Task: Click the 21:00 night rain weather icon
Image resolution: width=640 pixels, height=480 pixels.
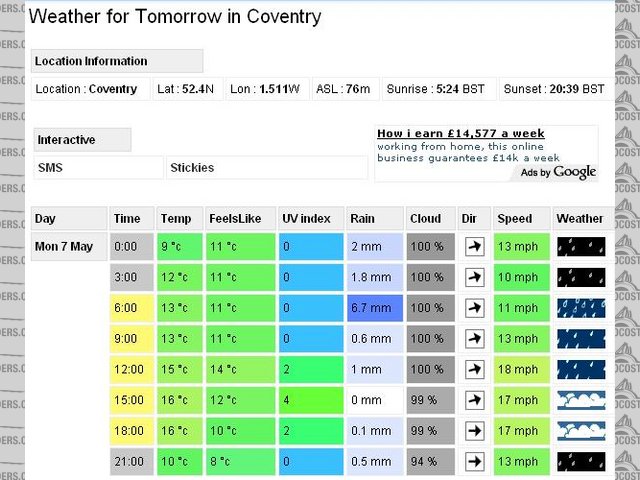Action: [x=581, y=463]
